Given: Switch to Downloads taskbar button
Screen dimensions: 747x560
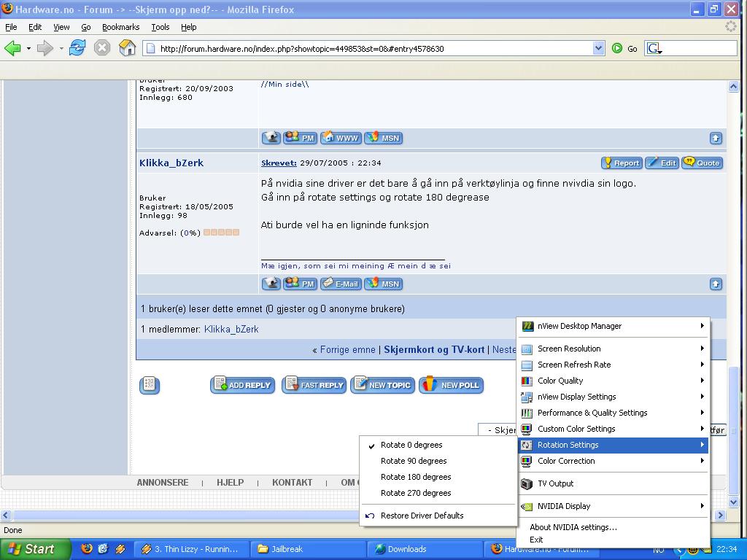Looking at the screenshot, I should 425,549.
